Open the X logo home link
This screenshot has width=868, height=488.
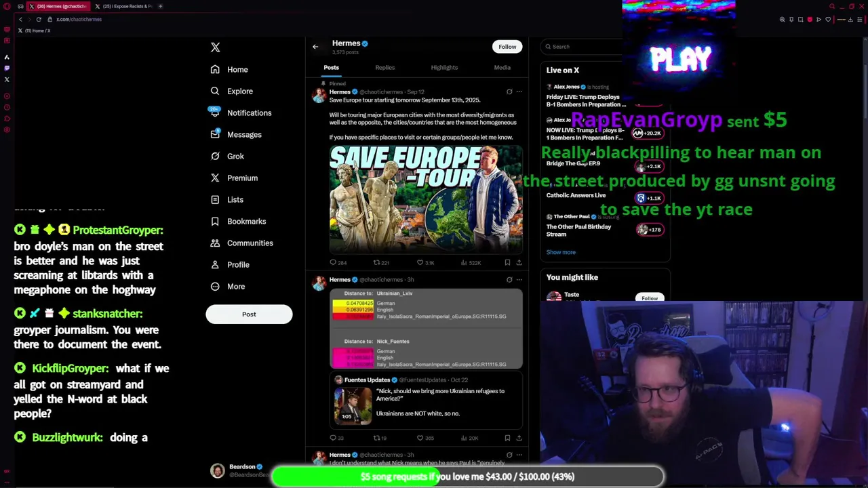(215, 47)
